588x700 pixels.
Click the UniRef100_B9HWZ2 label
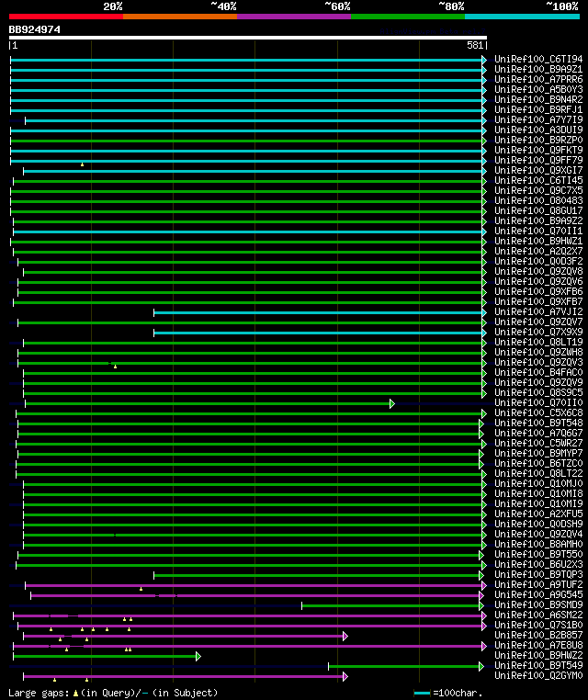(x=538, y=656)
